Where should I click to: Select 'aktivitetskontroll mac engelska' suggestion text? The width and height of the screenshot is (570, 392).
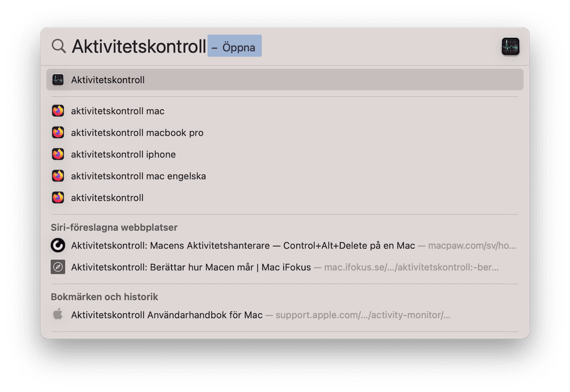138,176
